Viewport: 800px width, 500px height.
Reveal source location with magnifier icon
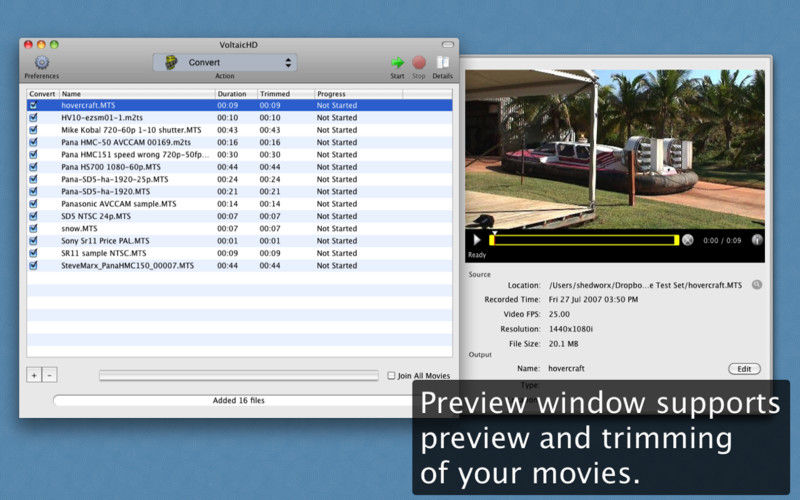point(757,285)
